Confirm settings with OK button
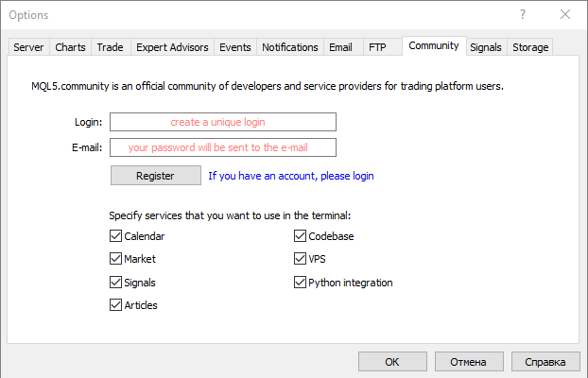This screenshot has width=588, height=378. 392,361
